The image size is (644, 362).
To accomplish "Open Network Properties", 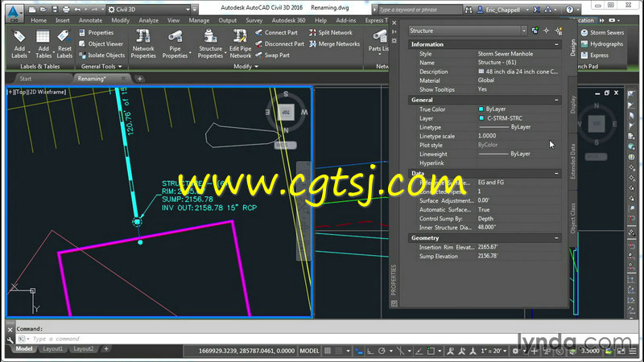I will coord(143,44).
